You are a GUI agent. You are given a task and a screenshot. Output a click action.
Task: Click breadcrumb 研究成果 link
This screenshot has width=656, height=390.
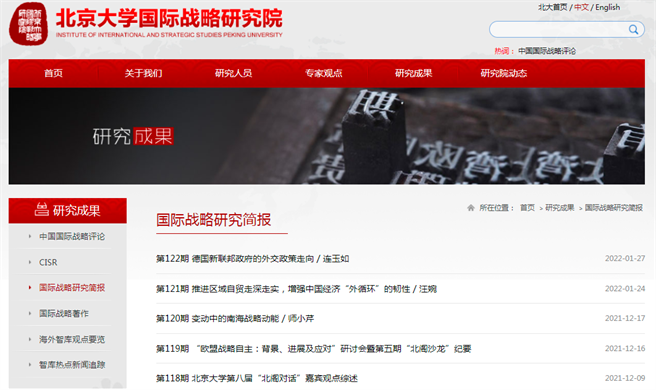[x=560, y=208]
